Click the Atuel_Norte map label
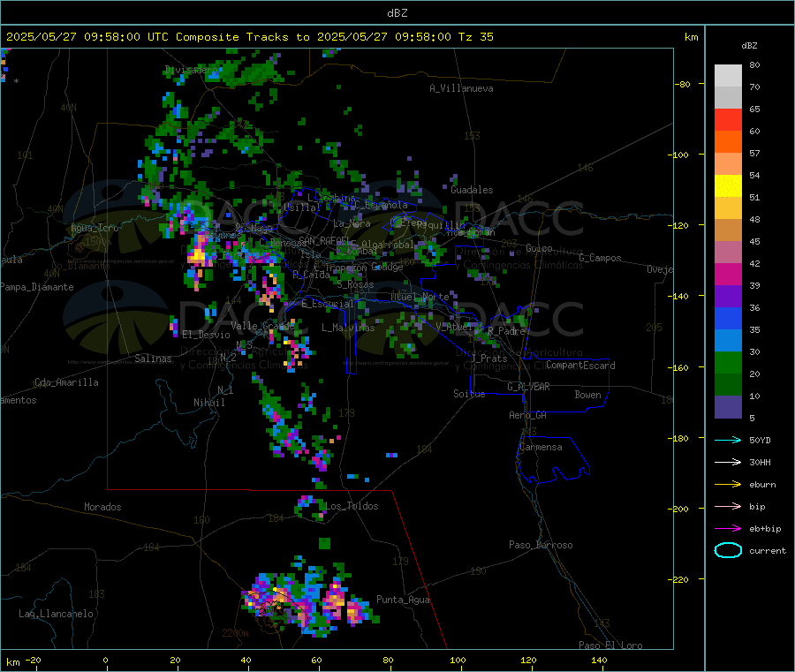This screenshot has width=795, height=672. pyautogui.click(x=420, y=297)
